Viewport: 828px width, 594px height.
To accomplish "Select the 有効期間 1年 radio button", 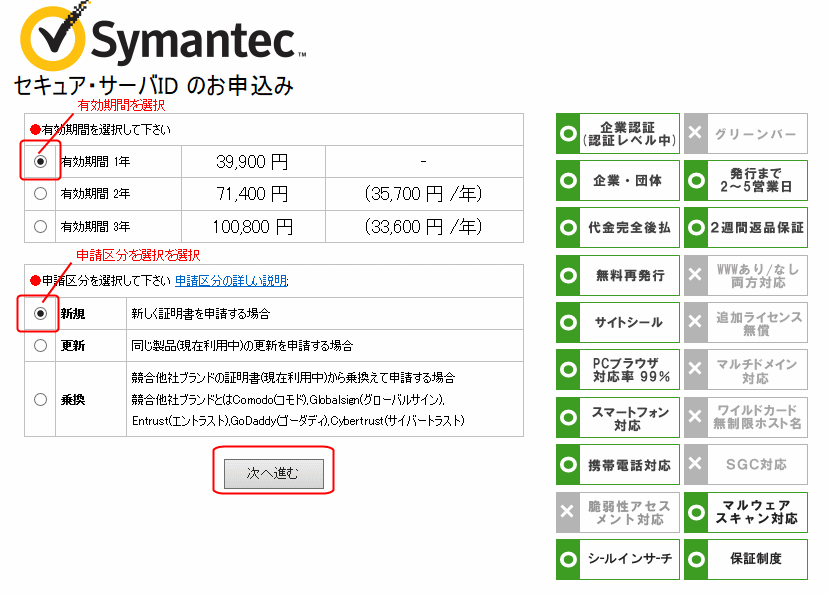I will click(x=40, y=162).
